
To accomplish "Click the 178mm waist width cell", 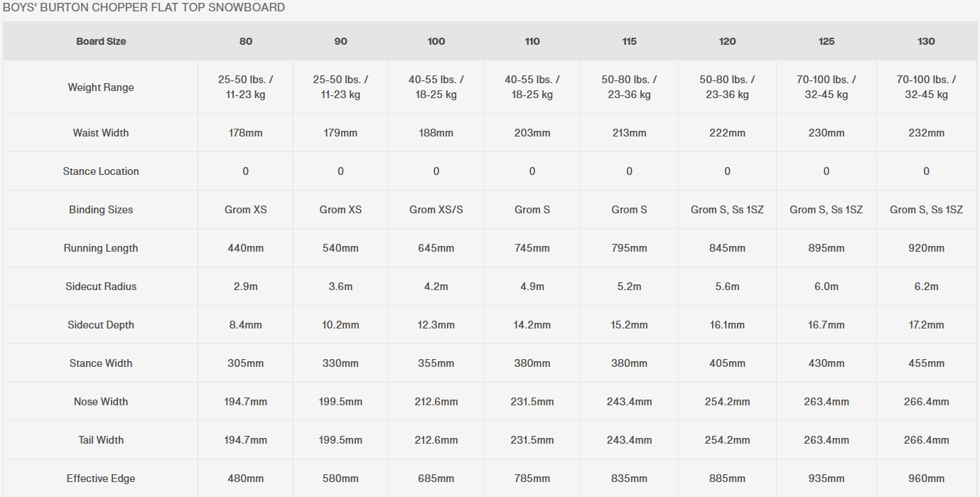I will (246, 133).
